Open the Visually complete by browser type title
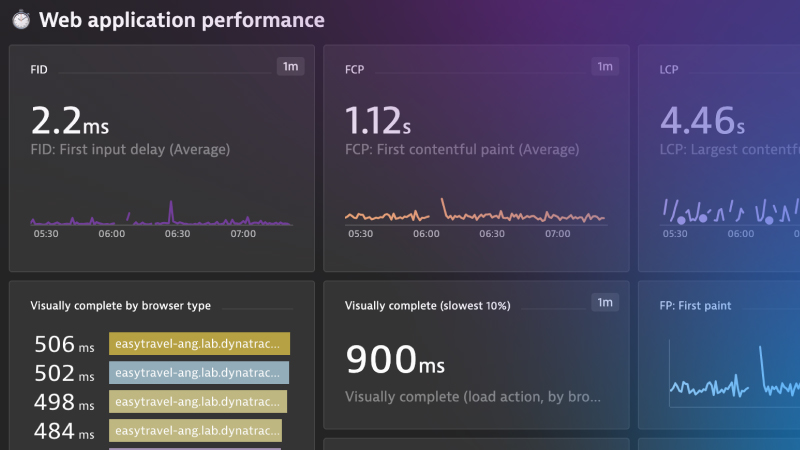 pos(120,306)
